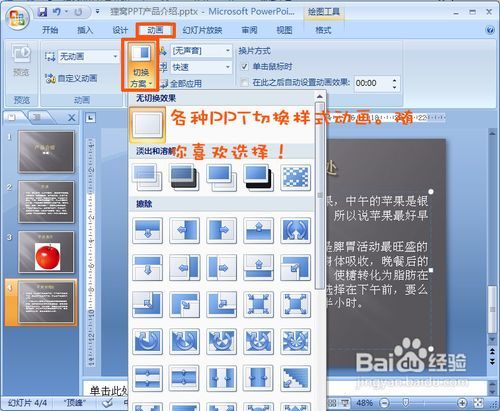This screenshot has width=500, height=411.
Task: Select the no-transition thumbnail
Action: pos(147,124)
